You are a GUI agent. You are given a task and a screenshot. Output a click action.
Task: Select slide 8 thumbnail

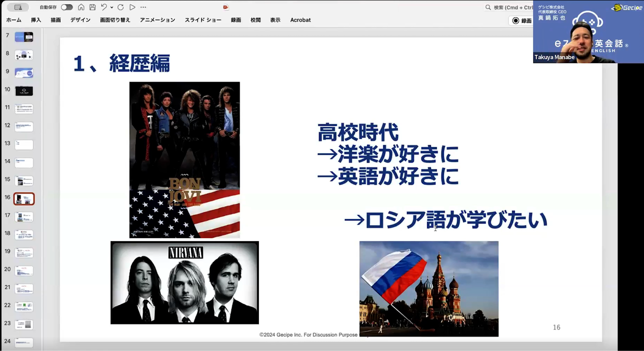click(x=24, y=55)
